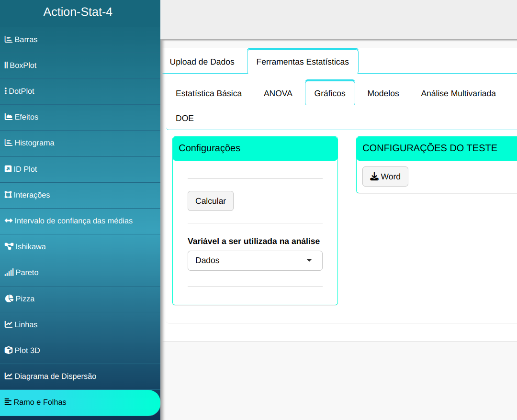
Task: Click the Word download icon
Action: [374, 177]
